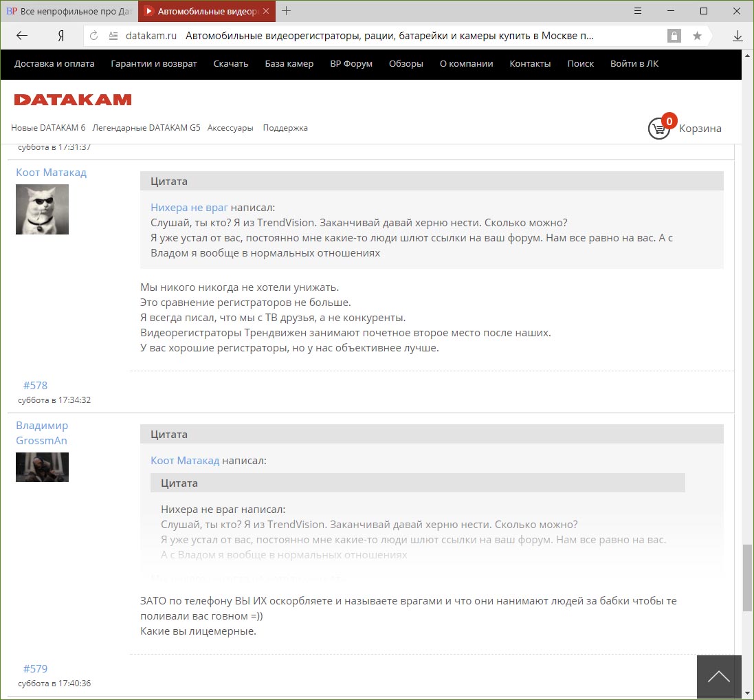The image size is (754, 700).
Task: Open the 'ВР Форум' menu item
Action: click(x=351, y=64)
